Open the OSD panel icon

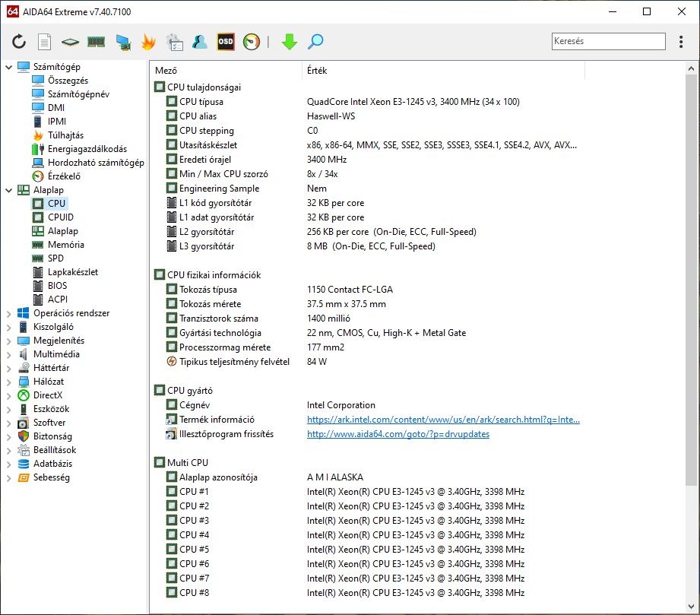[x=226, y=42]
